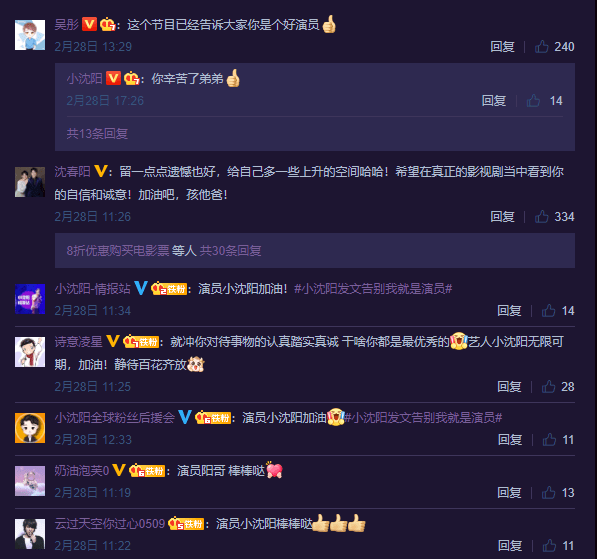Open the username 奶油泡芙0 profile
Image resolution: width=597 pixels, height=559 pixels.
[x=82, y=471]
